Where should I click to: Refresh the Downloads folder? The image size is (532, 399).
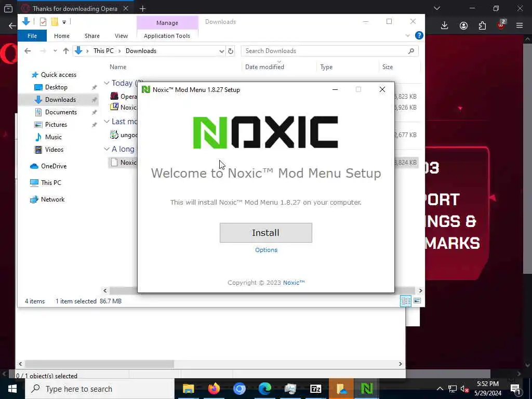coord(231,51)
